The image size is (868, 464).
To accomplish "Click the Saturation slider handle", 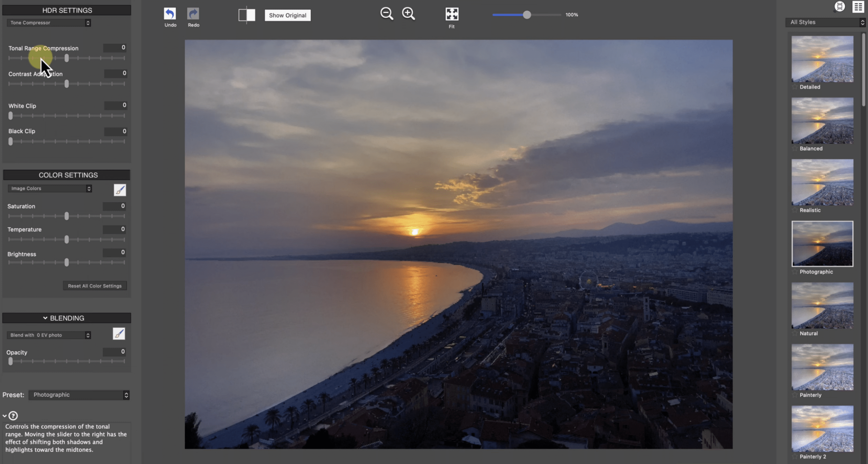I will click(66, 216).
